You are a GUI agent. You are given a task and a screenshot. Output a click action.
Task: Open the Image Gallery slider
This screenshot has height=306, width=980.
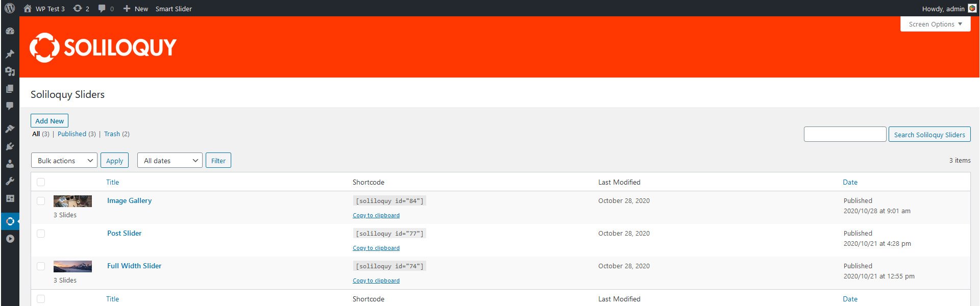(129, 200)
